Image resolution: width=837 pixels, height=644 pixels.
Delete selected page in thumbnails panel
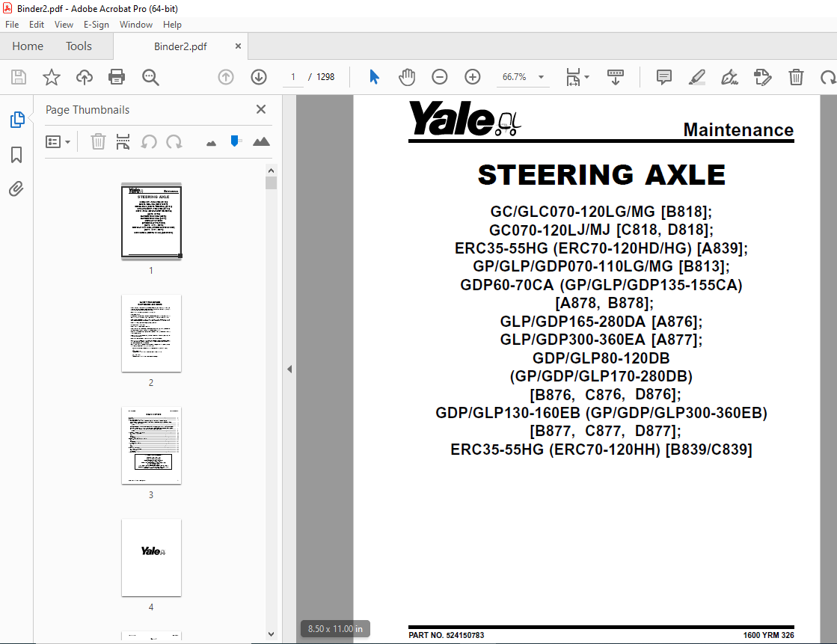(x=98, y=141)
